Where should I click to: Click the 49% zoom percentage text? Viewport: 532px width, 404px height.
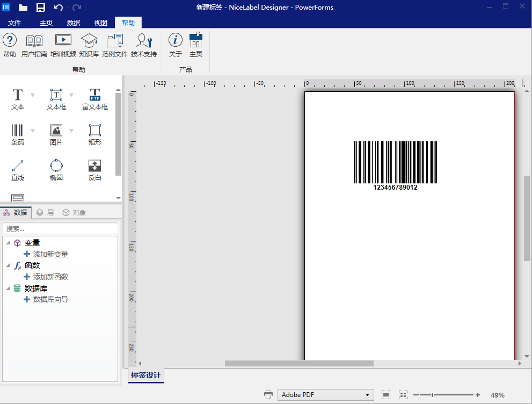[498, 395]
